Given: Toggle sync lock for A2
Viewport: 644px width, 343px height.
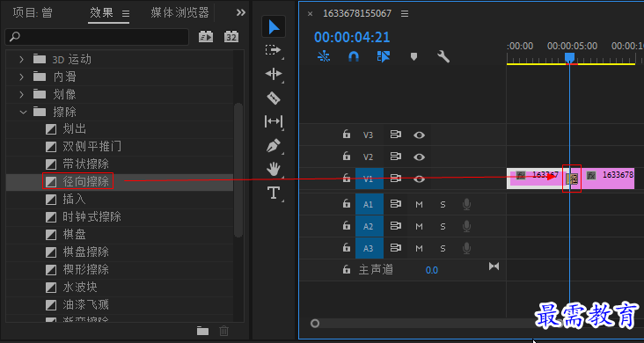Looking at the screenshot, I should [396, 226].
